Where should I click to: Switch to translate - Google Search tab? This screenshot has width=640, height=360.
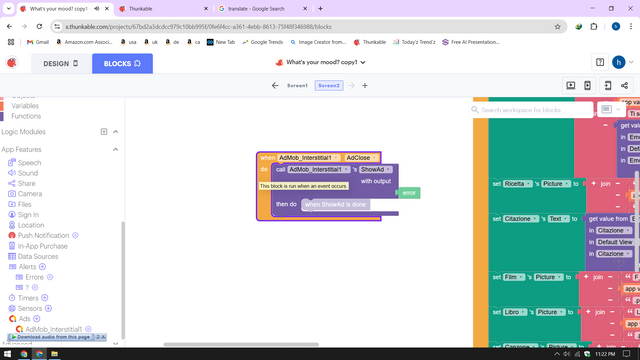click(262, 9)
